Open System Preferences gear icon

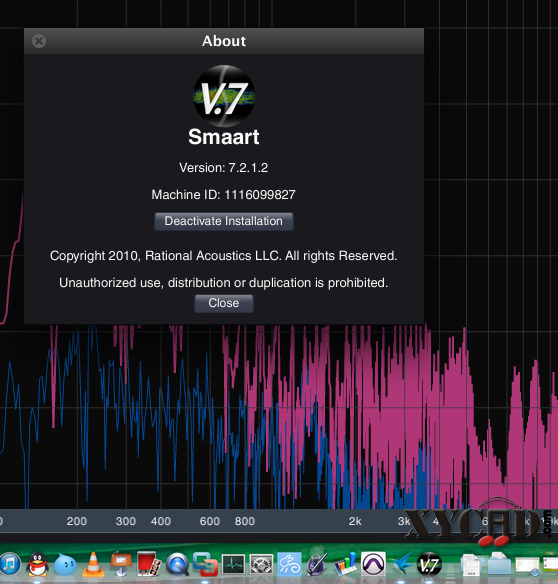[x=261, y=564]
